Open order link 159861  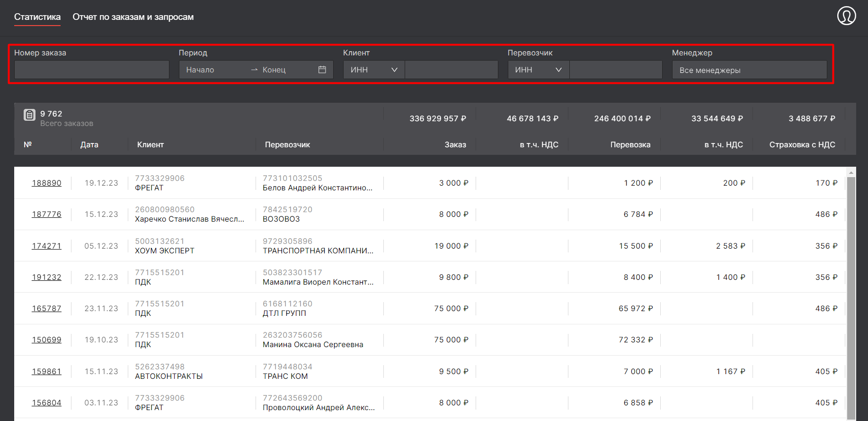46,371
